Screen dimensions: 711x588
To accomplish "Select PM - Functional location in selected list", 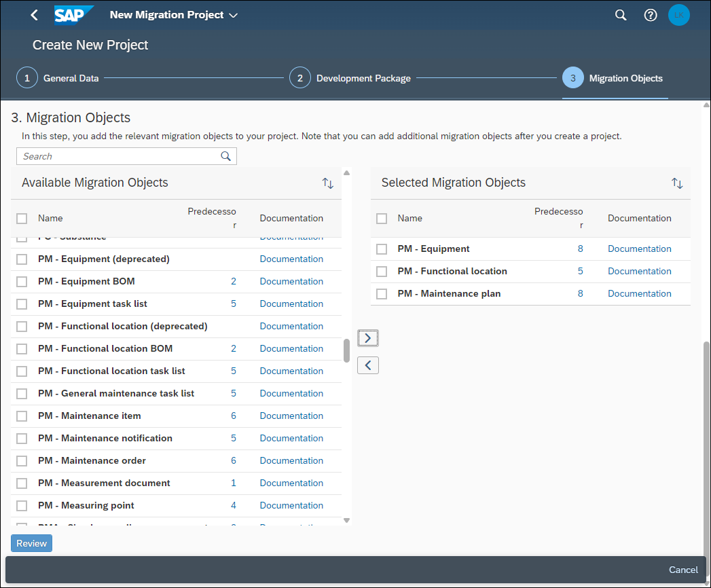I will (x=382, y=272).
